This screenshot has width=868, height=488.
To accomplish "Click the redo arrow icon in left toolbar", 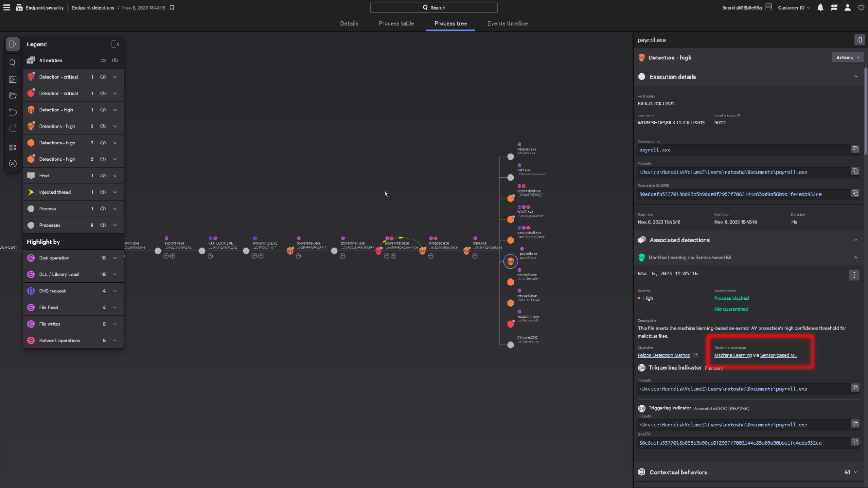I will [13, 128].
